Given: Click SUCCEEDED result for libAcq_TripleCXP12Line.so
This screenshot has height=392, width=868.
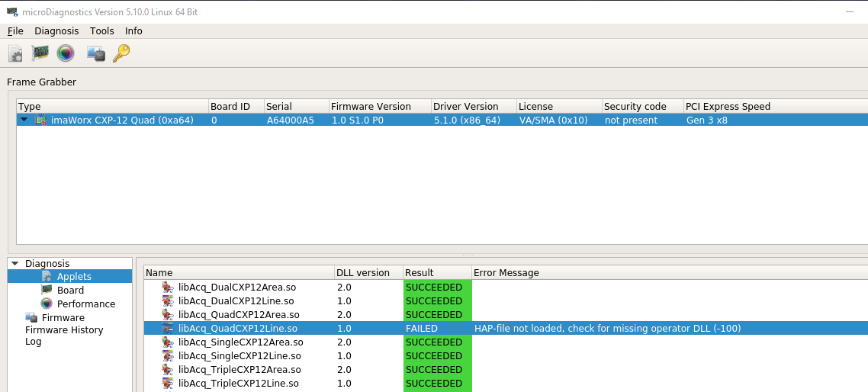Looking at the screenshot, I should click(x=437, y=383).
